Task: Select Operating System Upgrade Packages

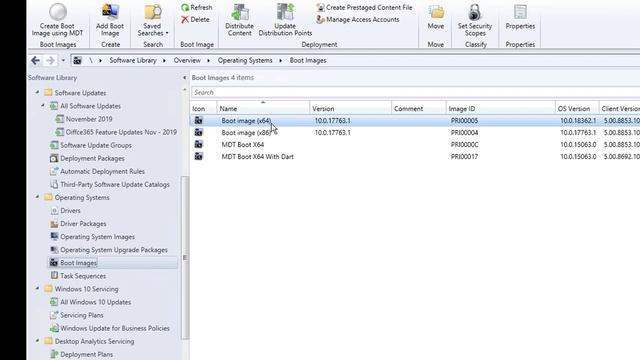Action: click(114, 250)
